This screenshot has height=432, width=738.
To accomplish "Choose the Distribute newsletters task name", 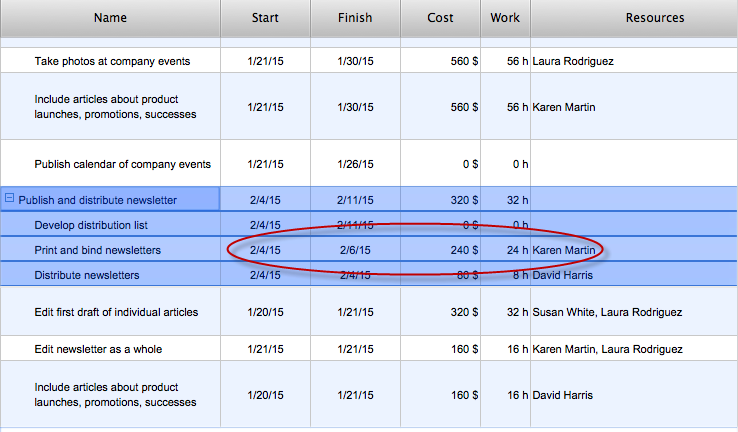I will 86,275.
